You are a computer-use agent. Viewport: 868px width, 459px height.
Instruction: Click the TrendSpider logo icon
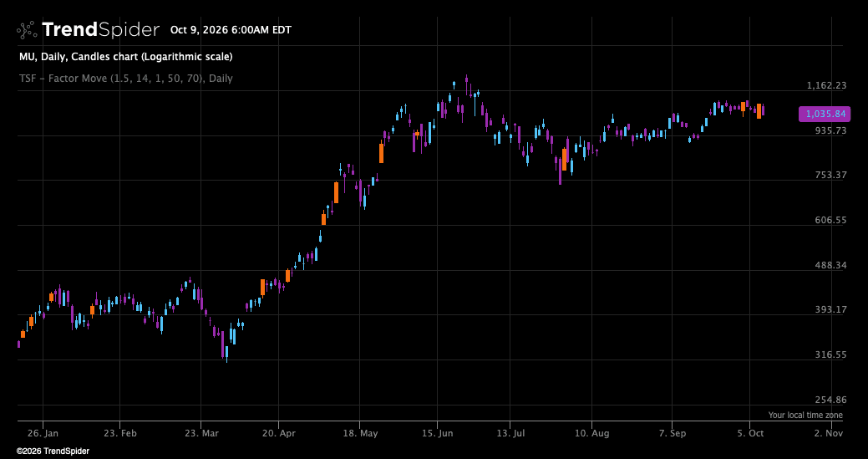(27, 30)
